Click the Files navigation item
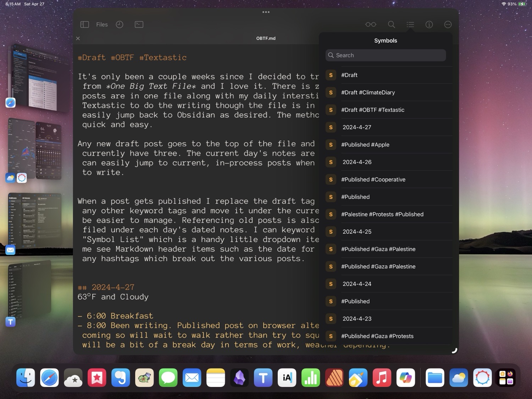Viewport: 532px width, 399px height. 102,24
